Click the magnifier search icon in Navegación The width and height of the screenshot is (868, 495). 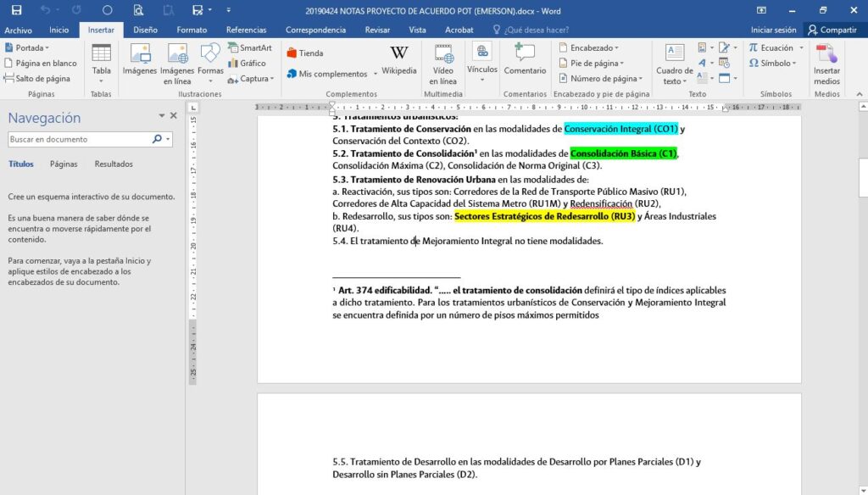point(157,140)
